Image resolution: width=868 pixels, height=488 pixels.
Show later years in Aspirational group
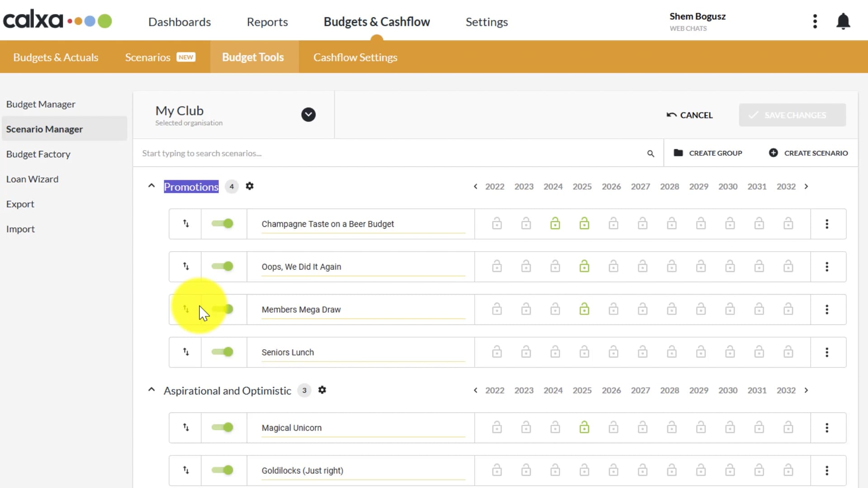pos(806,390)
